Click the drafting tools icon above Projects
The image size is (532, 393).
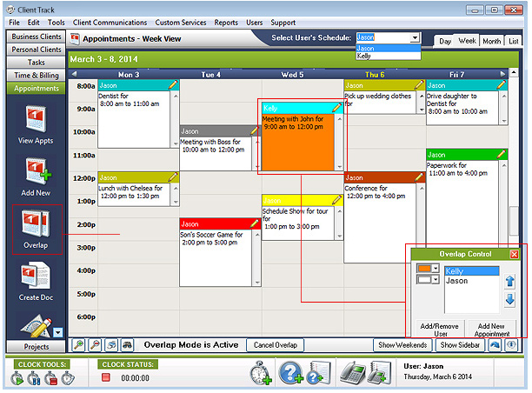(x=36, y=326)
